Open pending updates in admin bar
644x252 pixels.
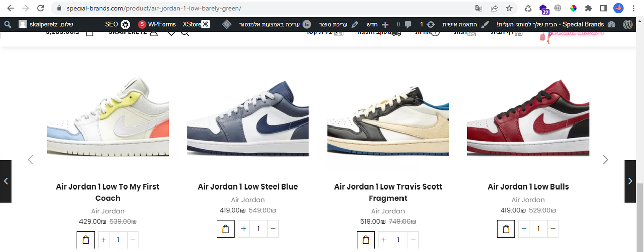coord(427,24)
